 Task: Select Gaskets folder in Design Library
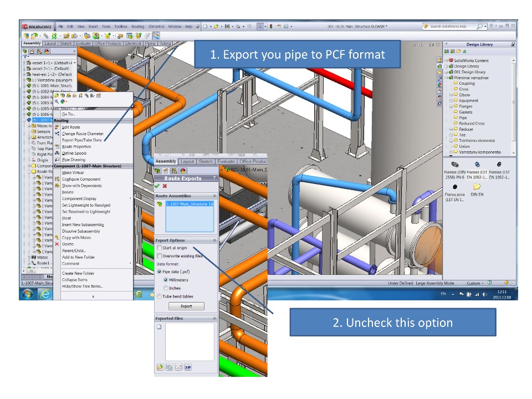465,112
